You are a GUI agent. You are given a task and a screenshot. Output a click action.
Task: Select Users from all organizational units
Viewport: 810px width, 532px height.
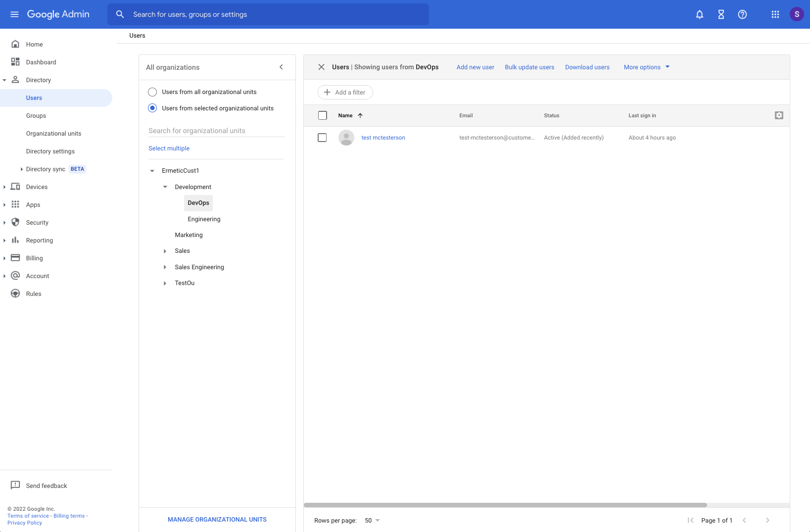152,92
